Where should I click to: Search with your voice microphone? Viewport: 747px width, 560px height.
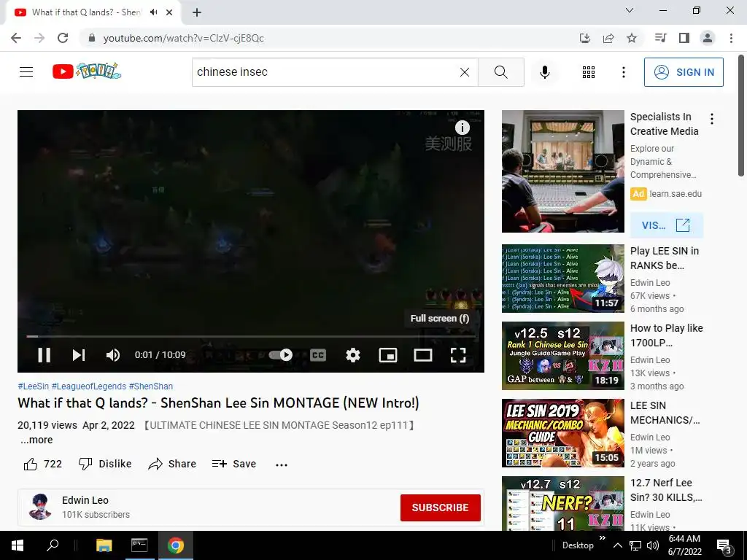coord(545,72)
